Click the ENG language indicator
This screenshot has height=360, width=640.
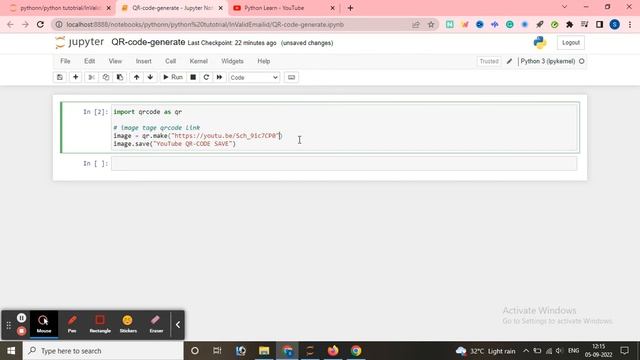click(573, 351)
